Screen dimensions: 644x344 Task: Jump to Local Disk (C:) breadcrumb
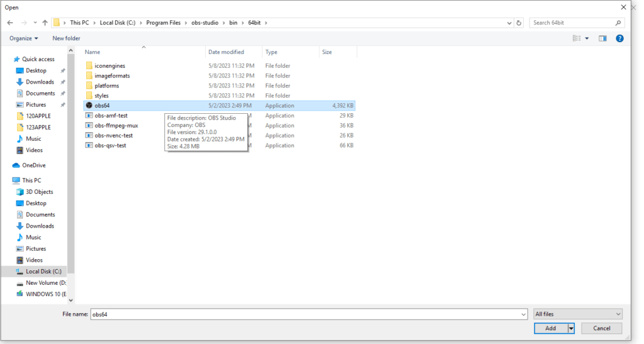pos(118,23)
